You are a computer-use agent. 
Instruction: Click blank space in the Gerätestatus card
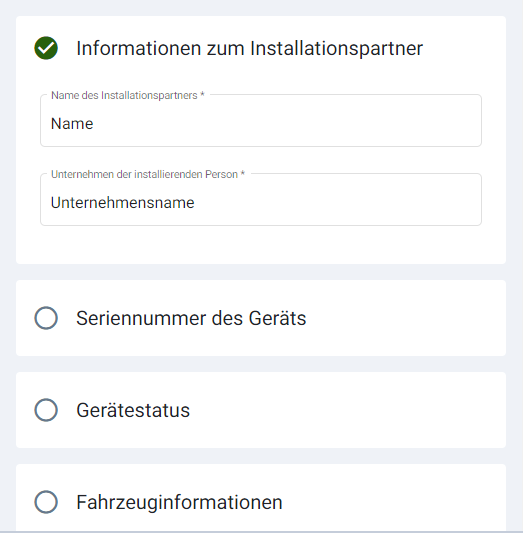(347, 410)
